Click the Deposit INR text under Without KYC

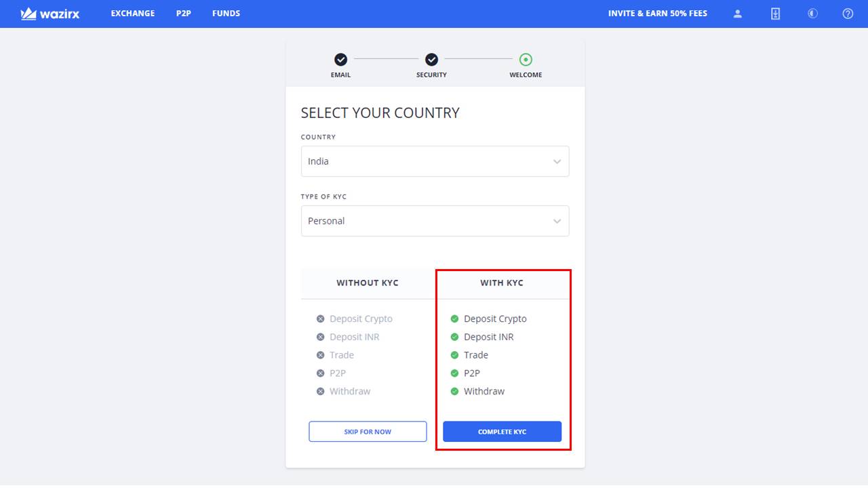[355, 337]
